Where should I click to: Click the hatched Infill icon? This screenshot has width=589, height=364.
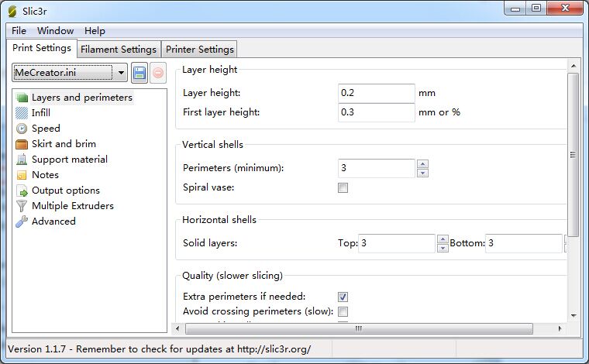(x=22, y=113)
